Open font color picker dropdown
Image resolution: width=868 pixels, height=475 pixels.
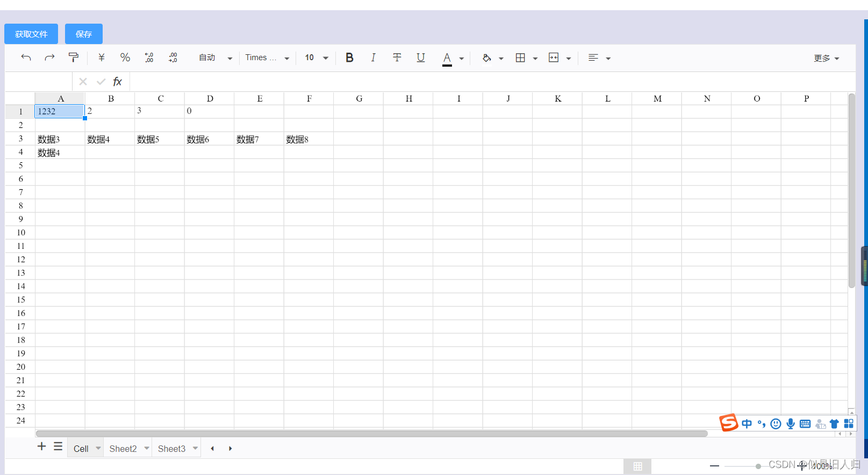[462, 59]
